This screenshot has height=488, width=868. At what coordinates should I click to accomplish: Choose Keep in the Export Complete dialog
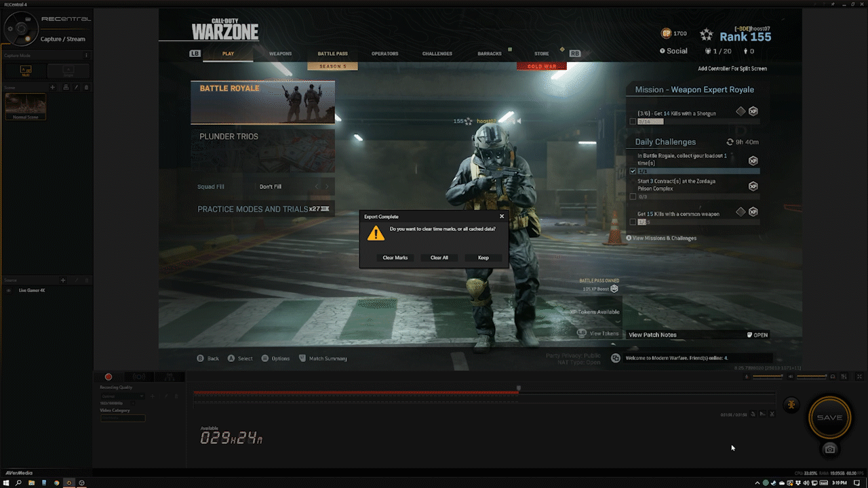pyautogui.click(x=484, y=258)
